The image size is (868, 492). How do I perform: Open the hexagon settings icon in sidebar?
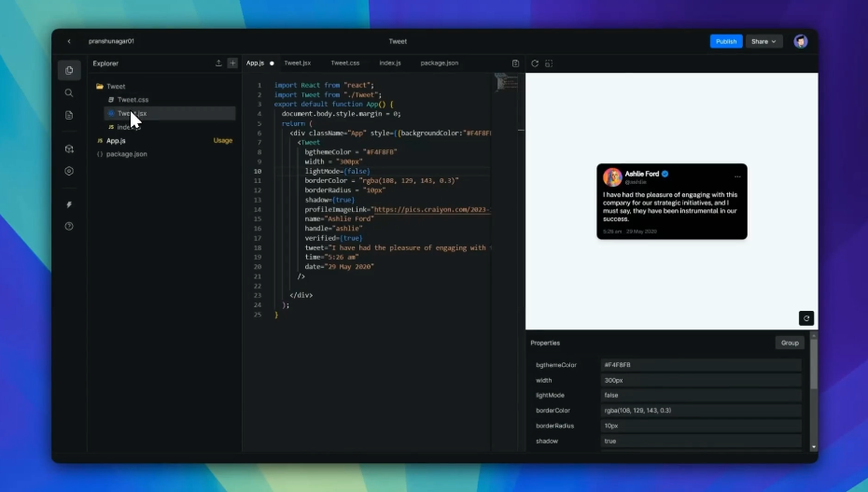pos(69,171)
